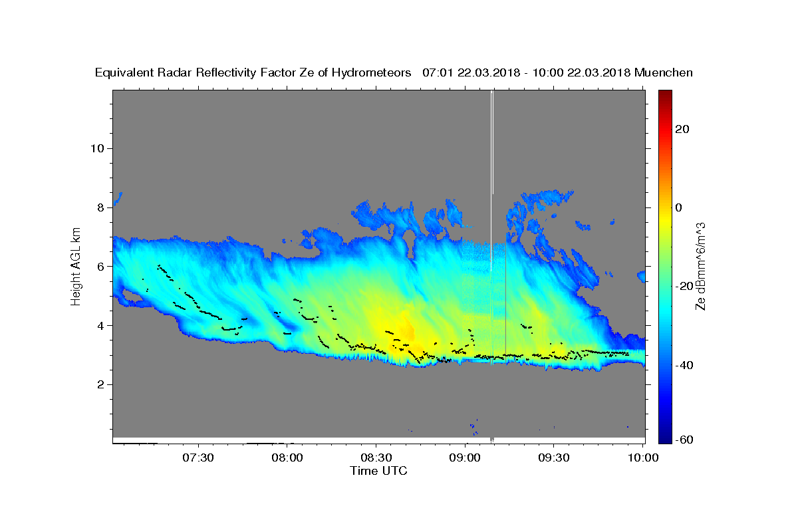Click the date range '07:01 22.03.2018 - 10:00 22.03.2018 Muenchen'
798x532 pixels.
click(x=557, y=72)
